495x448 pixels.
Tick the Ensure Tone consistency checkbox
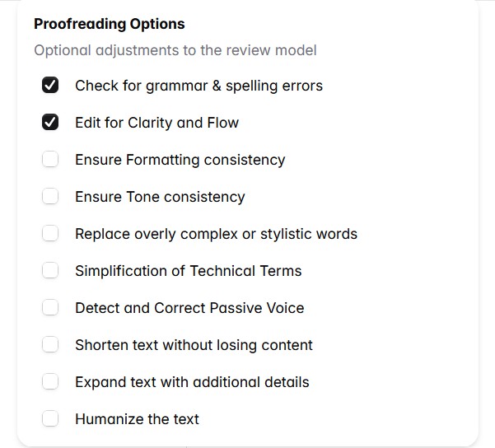(x=50, y=197)
